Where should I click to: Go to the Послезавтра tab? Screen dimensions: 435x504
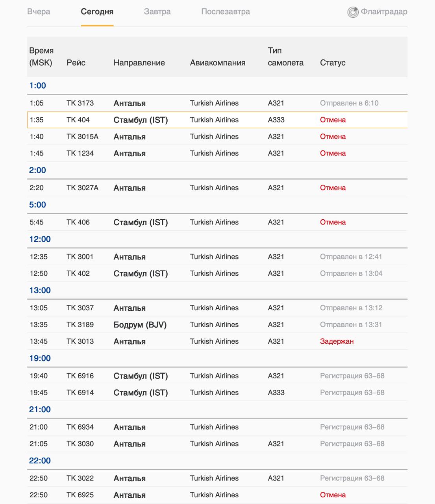click(225, 12)
